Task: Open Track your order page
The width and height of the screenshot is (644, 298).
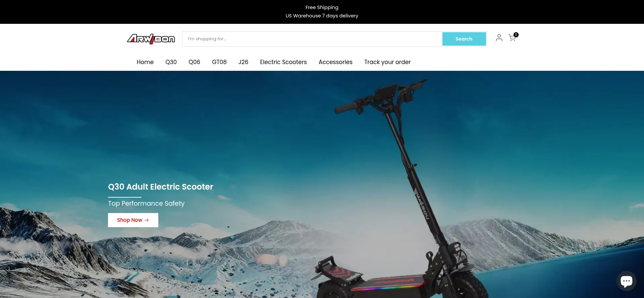Action: pos(387,62)
